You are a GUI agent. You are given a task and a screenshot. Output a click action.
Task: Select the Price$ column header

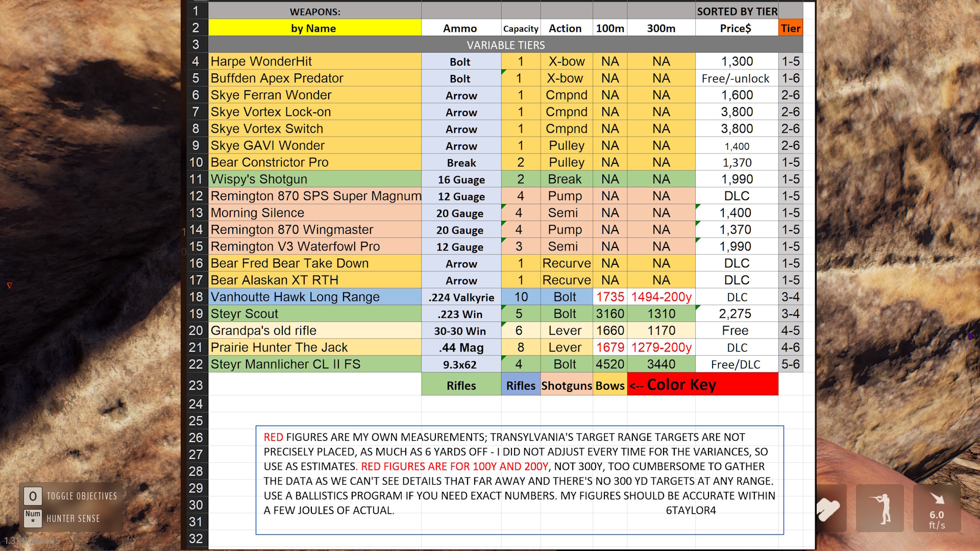point(736,28)
